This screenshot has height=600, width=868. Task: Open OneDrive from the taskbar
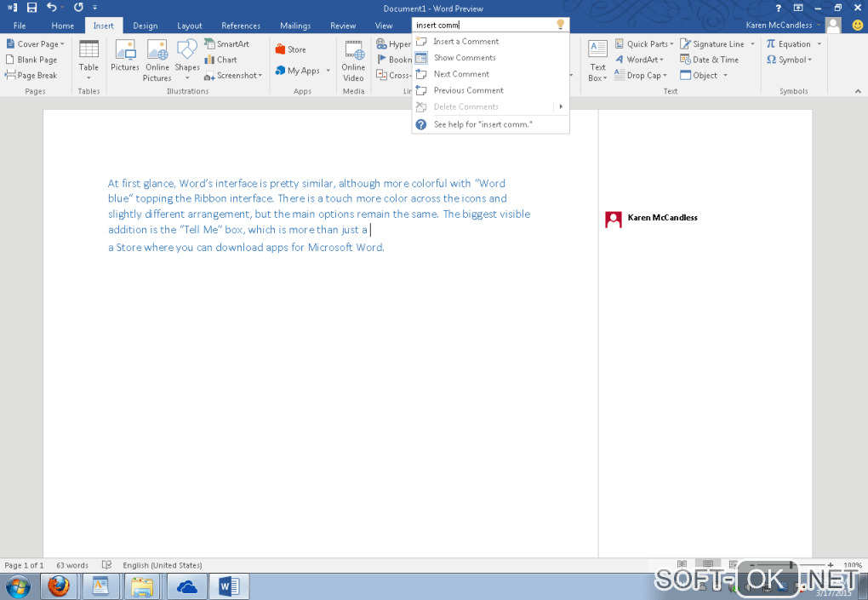tap(187, 586)
